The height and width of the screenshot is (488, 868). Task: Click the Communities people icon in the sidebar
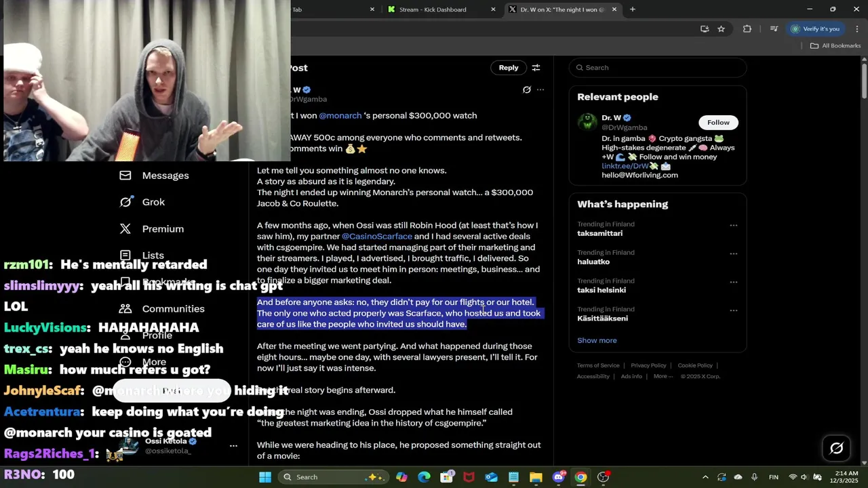[125, 308]
